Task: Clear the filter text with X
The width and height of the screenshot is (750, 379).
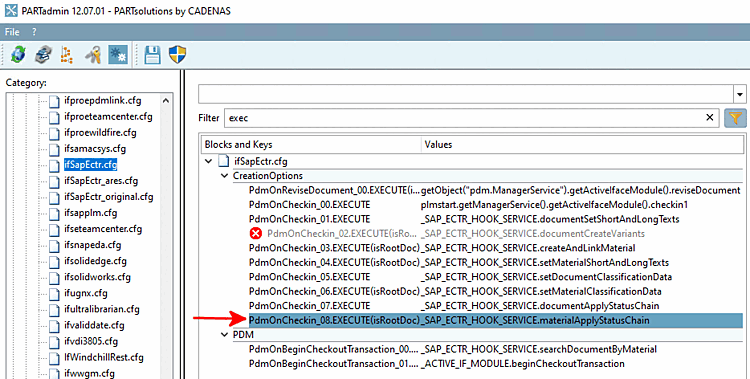Action: 710,118
